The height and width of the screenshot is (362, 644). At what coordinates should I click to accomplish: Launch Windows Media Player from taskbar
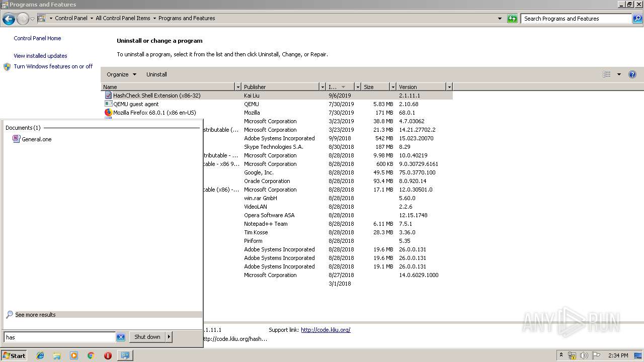click(74, 355)
